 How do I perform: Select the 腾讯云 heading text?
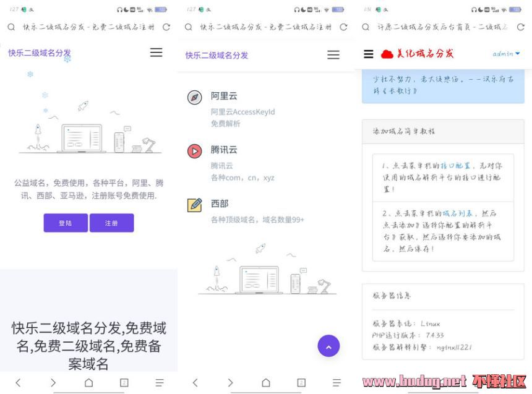[x=224, y=150]
